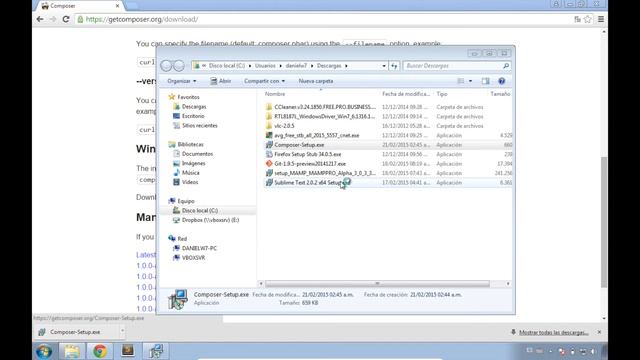Click Mostrar todas las descargas link
The width and height of the screenshot is (640, 360).
[553, 333]
